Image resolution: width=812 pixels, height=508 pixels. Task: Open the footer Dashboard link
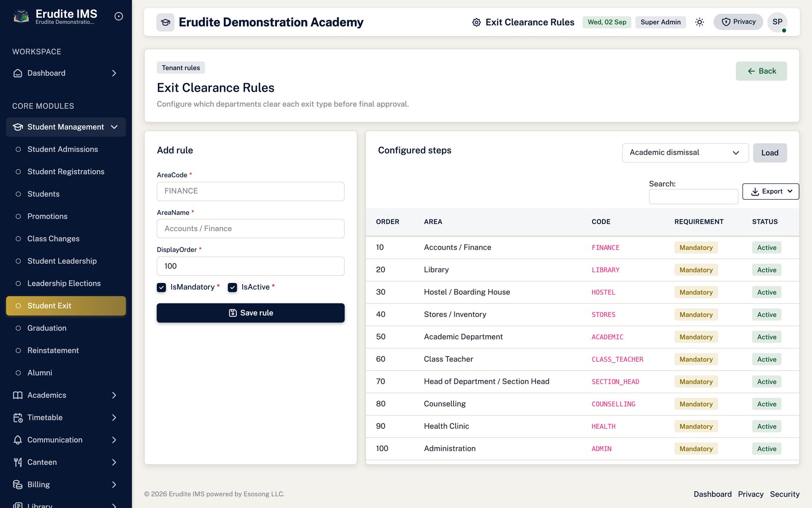[x=713, y=494]
